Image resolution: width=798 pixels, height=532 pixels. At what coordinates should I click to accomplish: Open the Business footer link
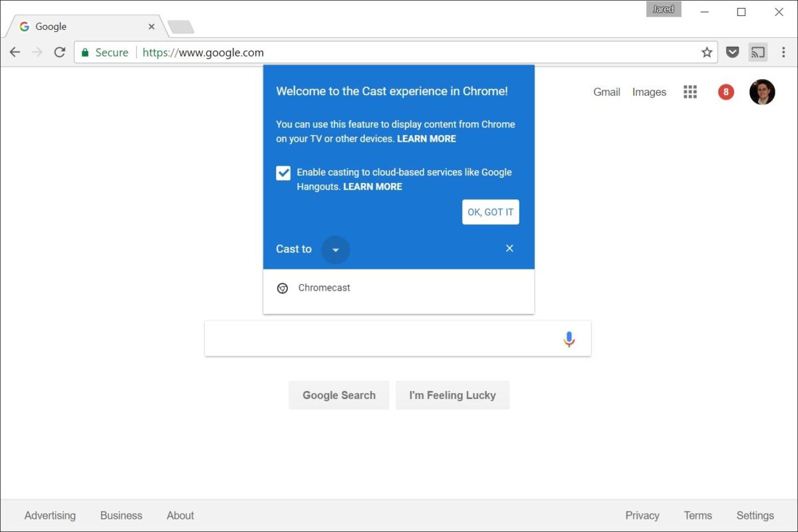pos(121,515)
